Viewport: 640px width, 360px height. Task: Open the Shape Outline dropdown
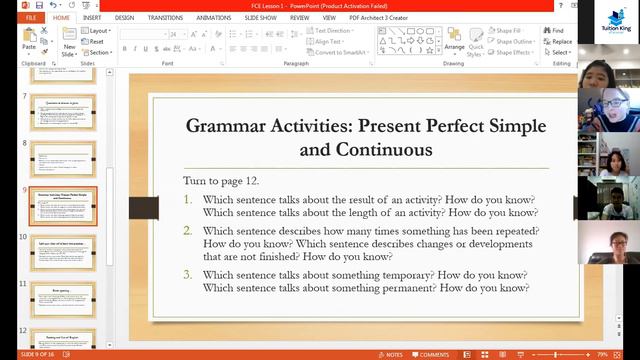click(512, 41)
